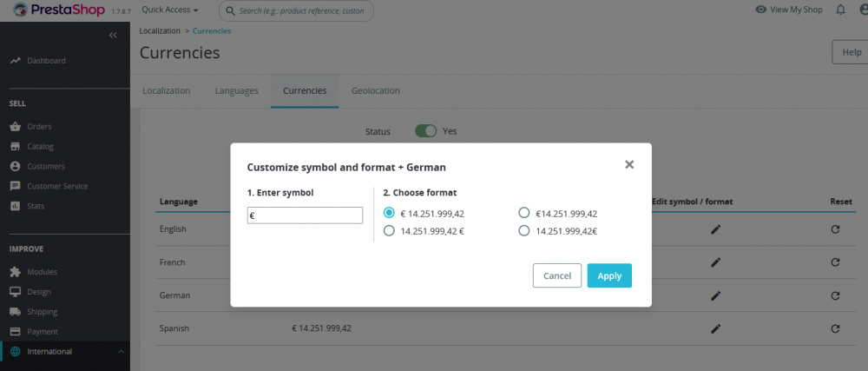
Task: Click the pencil edit icon for English
Action: pyautogui.click(x=715, y=229)
